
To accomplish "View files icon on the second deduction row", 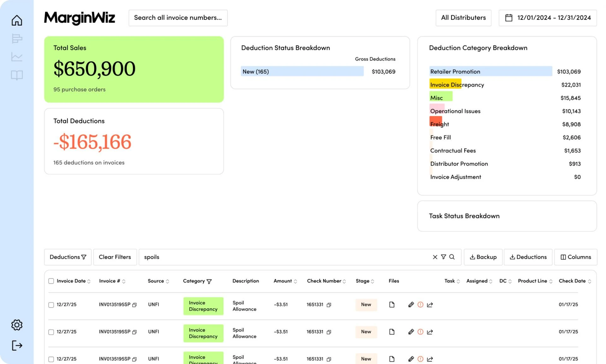I will click(x=392, y=332).
